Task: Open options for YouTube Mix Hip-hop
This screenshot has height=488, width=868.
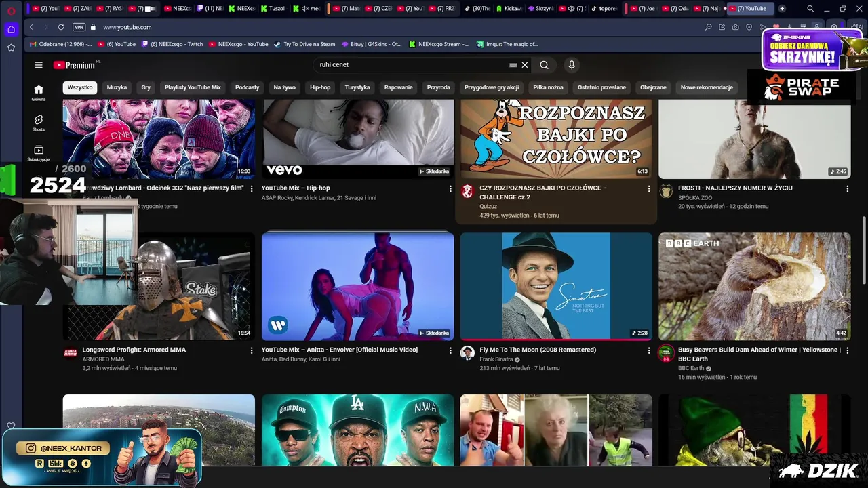Action: pyautogui.click(x=450, y=188)
